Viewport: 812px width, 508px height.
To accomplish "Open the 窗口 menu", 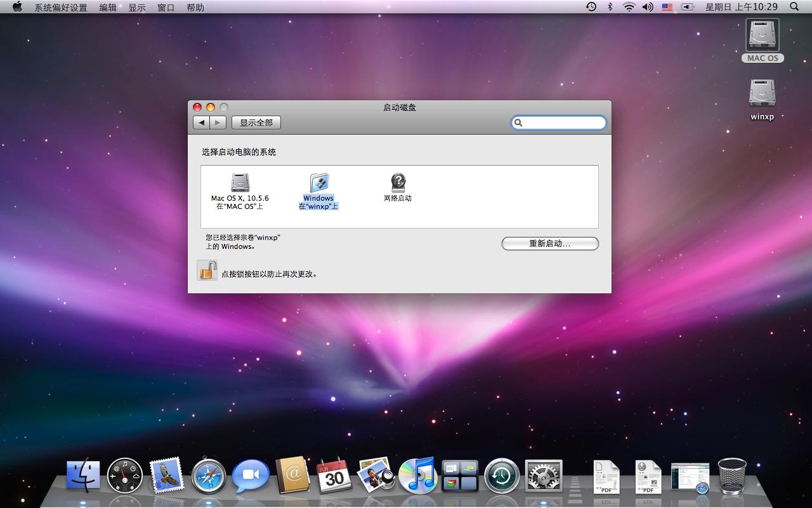I will pos(166,7).
